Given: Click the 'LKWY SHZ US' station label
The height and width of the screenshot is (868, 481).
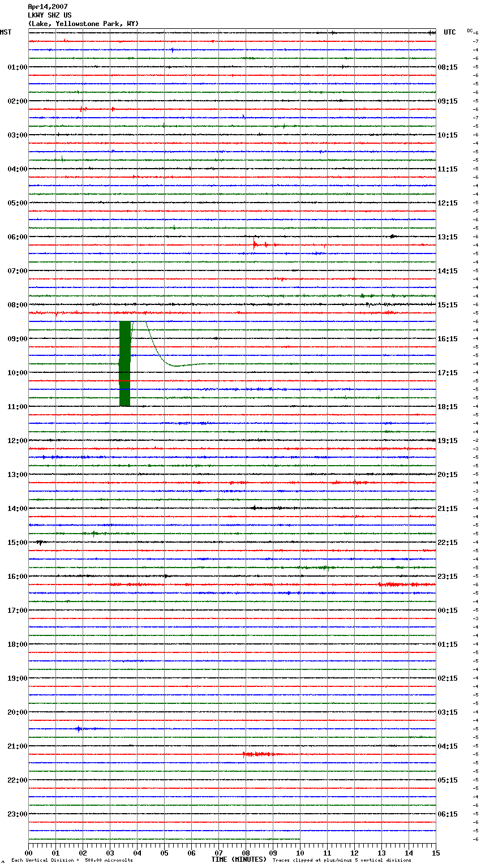Looking at the screenshot, I should pos(50,15).
